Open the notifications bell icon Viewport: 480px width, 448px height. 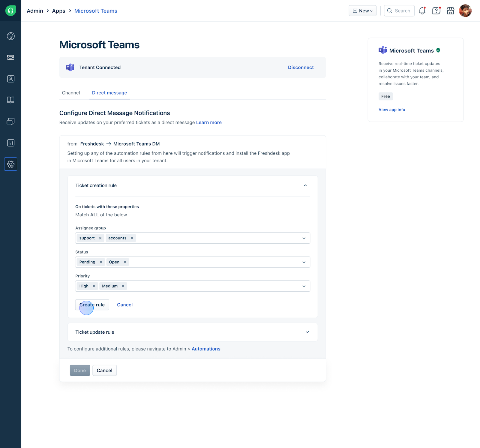click(x=422, y=11)
